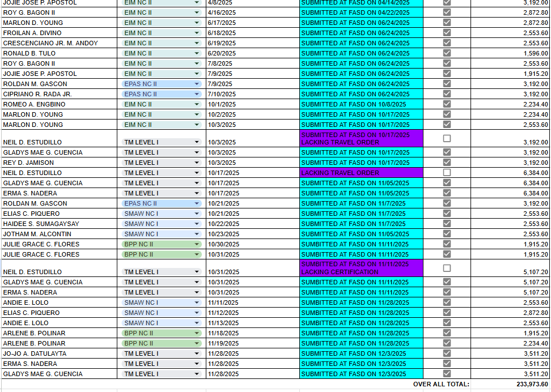Expand EIM NC II dropdown for Romeo A. Engbino
This screenshot has height=392, width=551.
pyautogui.click(x=197, y=104)
